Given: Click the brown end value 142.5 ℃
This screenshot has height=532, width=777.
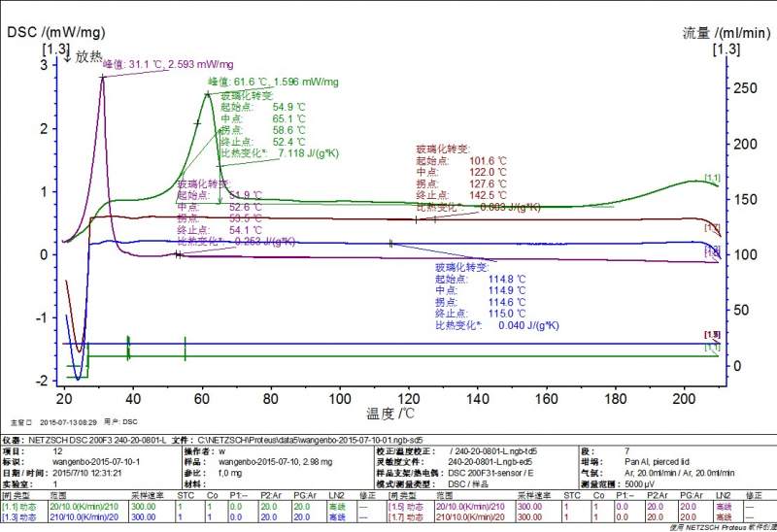Looking at the screenshot, I should tap(489, 196).
